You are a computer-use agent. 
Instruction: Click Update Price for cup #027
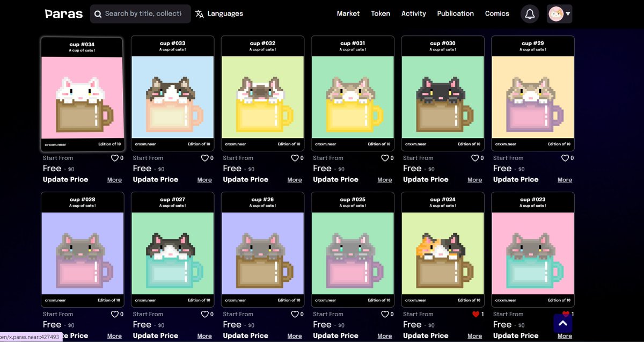[156, 336]
